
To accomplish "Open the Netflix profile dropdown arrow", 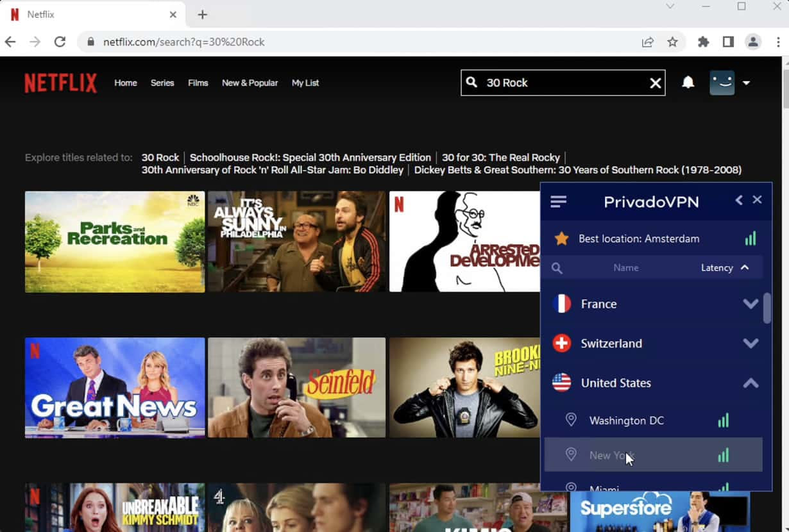I will [746, 83].
